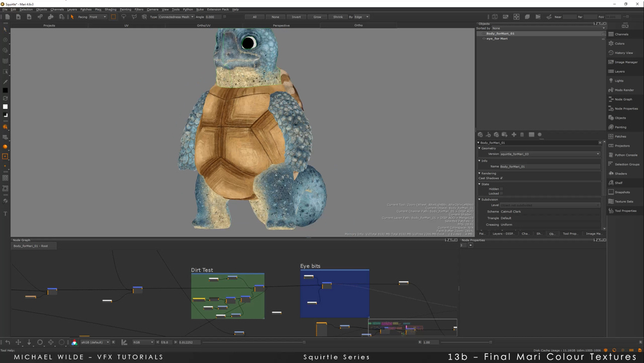The width and height of the screenshot is (644, 363).
Task: Toggle the Cast Shadows checkbox
Action: pos(502,178)
